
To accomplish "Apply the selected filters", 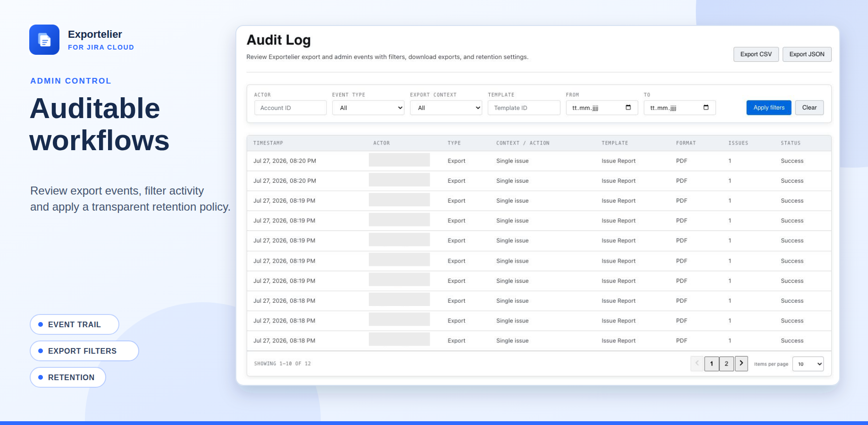I will coord(768,108).
